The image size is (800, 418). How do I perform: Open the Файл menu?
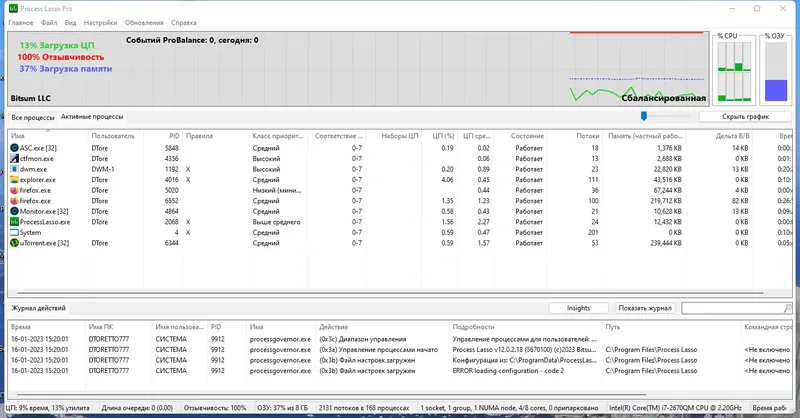click(x=49, y=22)
